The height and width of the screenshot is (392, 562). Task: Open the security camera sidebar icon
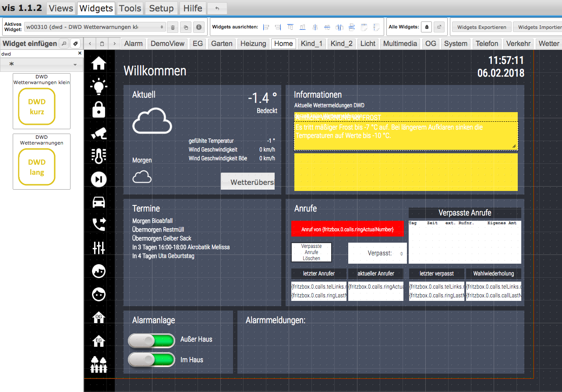point(99,133)
